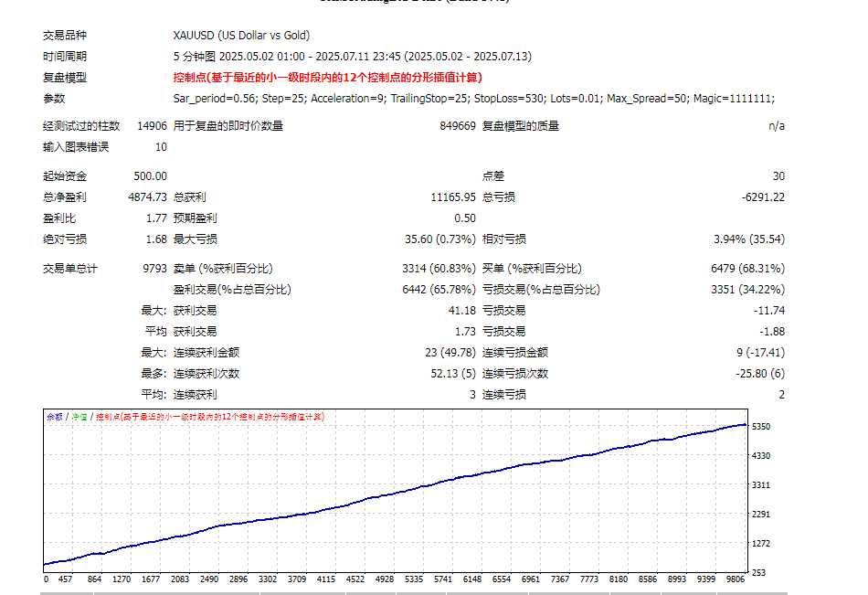
Task: Click the 时间周期 label
Action: [x=65, y=57]
